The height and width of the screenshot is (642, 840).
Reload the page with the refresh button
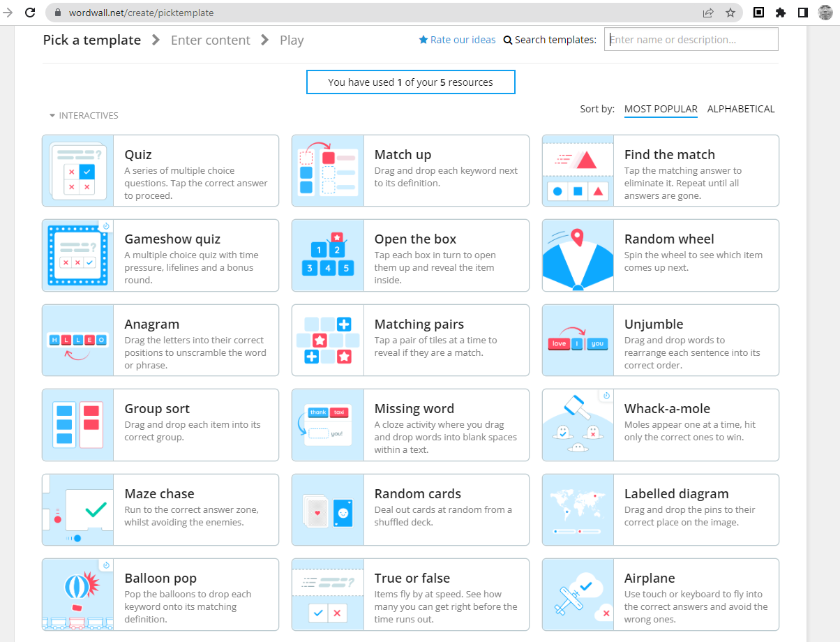pyautogui.click(x=30, y=13)
